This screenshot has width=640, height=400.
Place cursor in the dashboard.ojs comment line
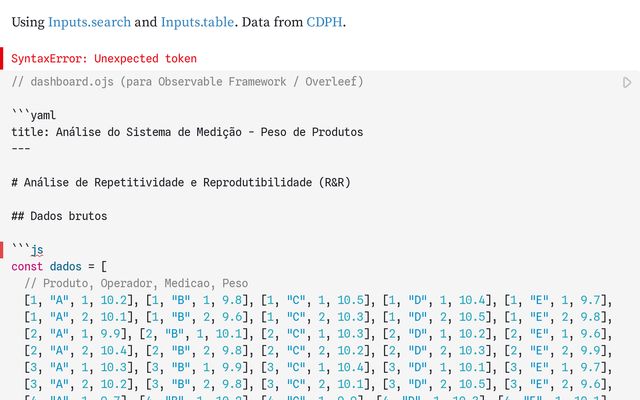[187, 82]
